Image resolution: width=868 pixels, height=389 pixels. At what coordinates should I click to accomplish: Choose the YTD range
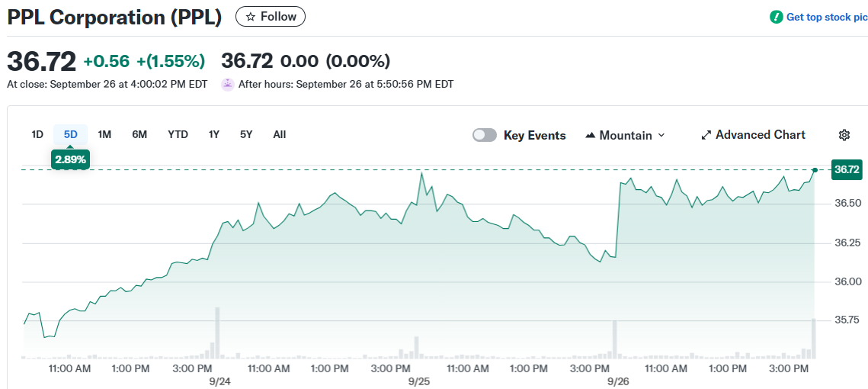[178, 134]
